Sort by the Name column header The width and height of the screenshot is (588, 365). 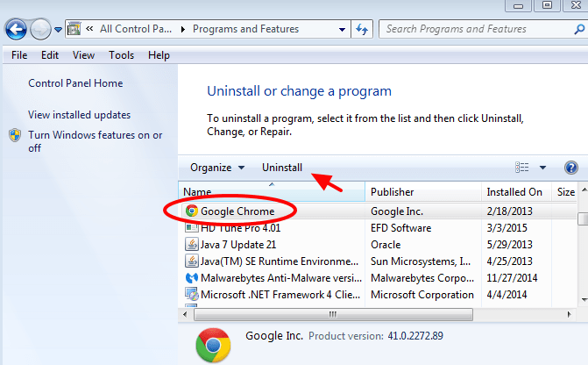(272, 192)
